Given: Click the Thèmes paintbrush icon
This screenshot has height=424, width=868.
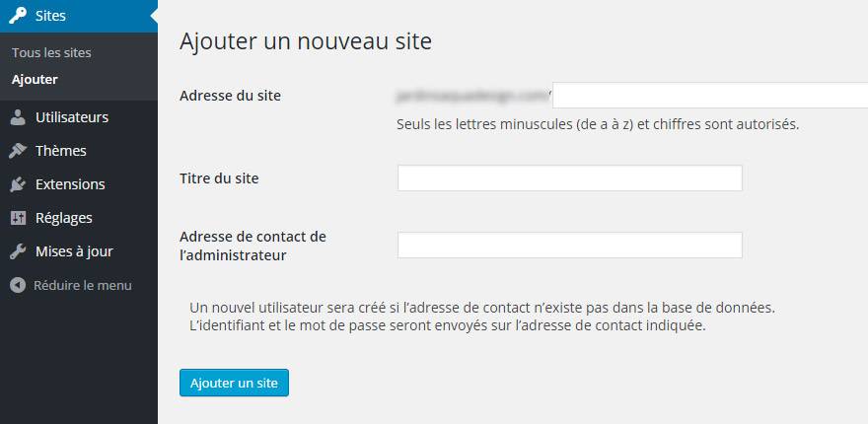Looking at the screenshot, I should [x=18, y=151].
